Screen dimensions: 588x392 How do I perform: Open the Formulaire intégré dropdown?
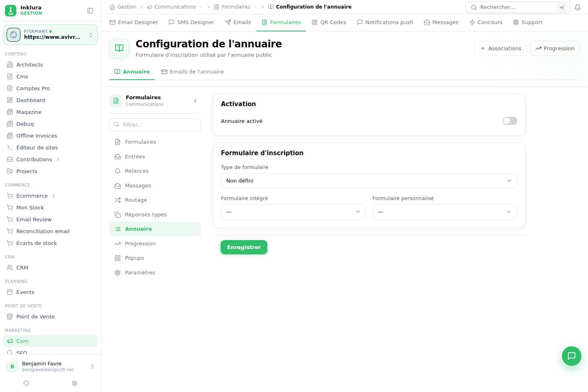click(x=293, y=212)
